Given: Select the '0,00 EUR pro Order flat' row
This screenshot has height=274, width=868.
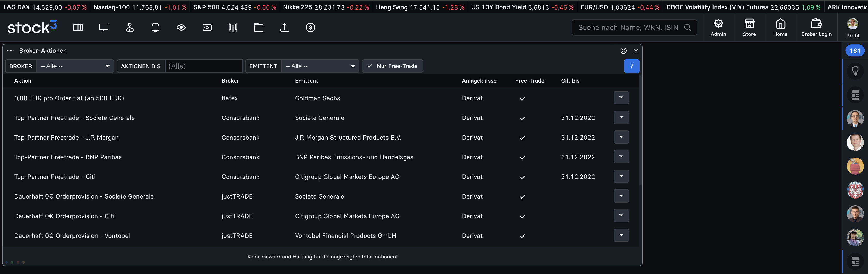Looking at the screenshot, I should pyautogui.click(x=320, y=98).
